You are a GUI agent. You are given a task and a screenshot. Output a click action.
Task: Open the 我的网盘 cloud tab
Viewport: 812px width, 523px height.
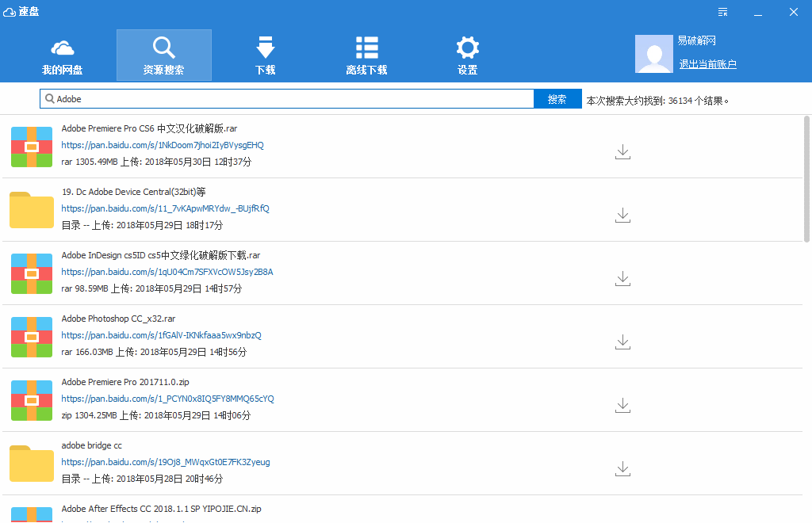click(x=62, y=56)
